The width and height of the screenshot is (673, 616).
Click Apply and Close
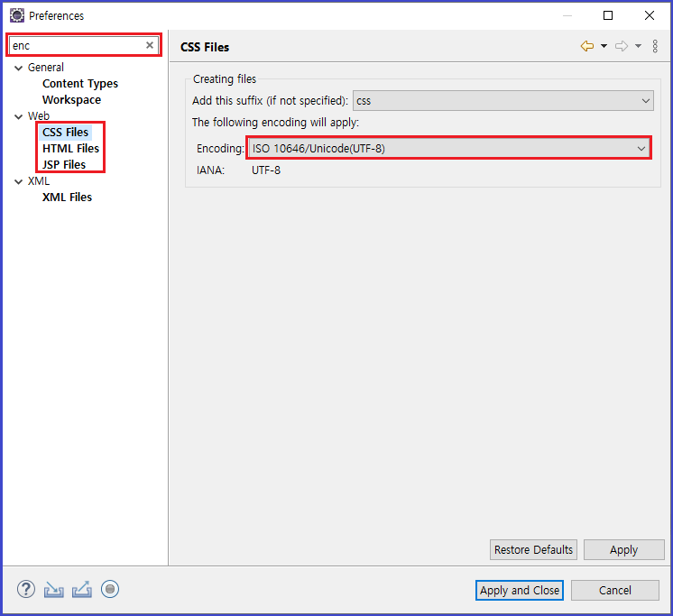(x=520, y=590)
